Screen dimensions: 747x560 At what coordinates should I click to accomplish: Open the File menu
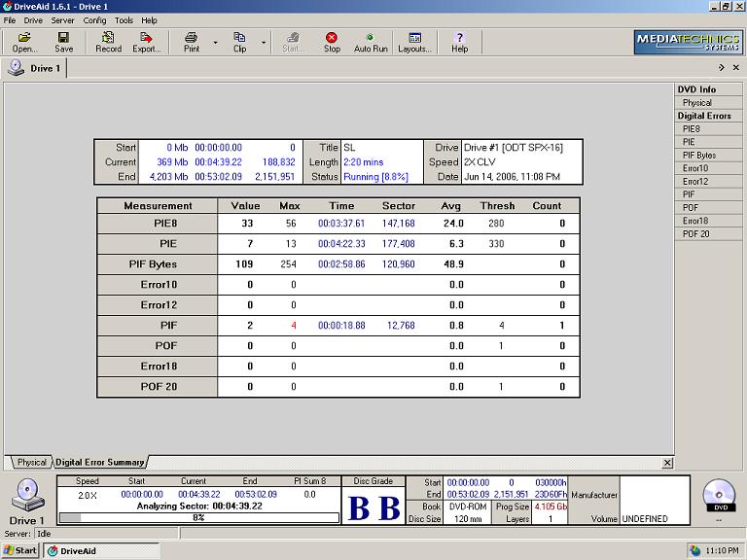10,20
